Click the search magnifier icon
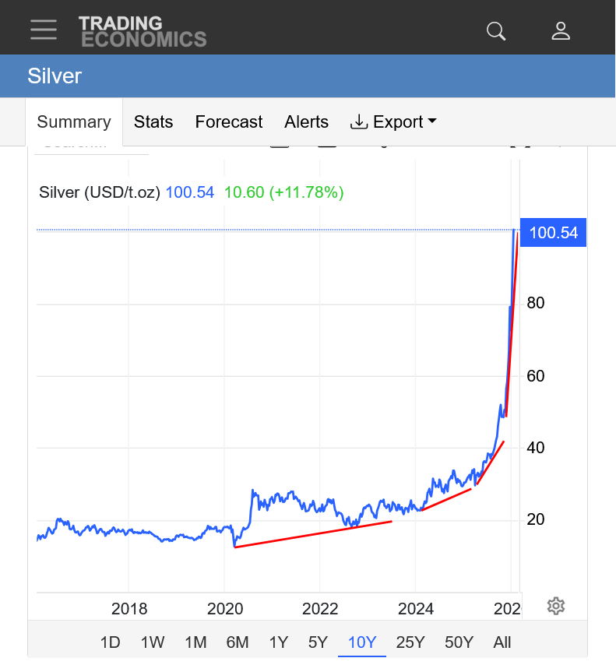 pyautogui.click(x=496, y=31)
